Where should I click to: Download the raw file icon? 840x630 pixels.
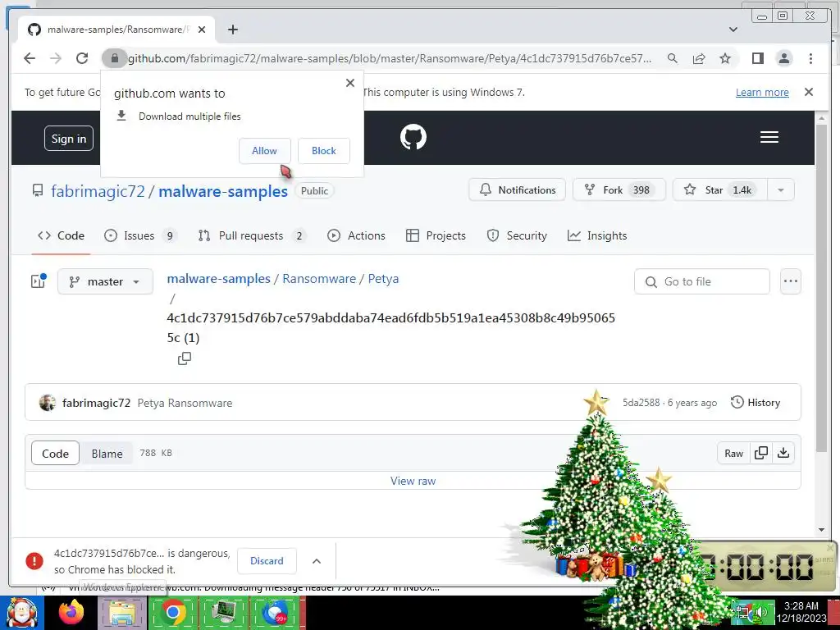click(783, 453)
